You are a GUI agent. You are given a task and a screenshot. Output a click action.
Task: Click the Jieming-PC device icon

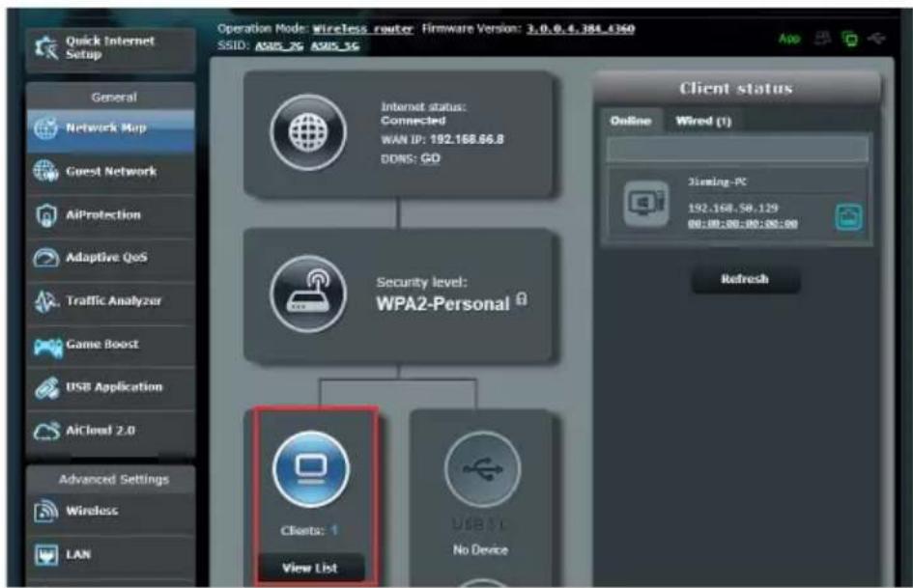(x=646, y=203)
